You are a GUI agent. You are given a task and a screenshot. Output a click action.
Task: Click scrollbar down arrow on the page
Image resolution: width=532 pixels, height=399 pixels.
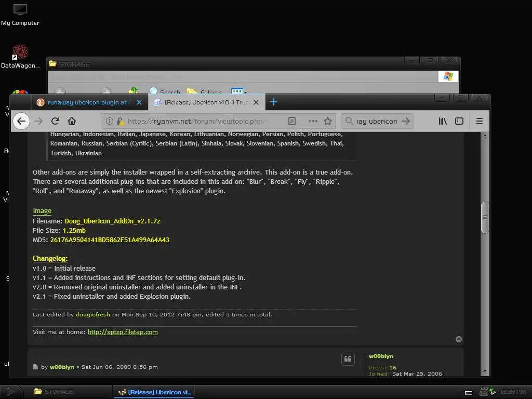coord(485,371)
